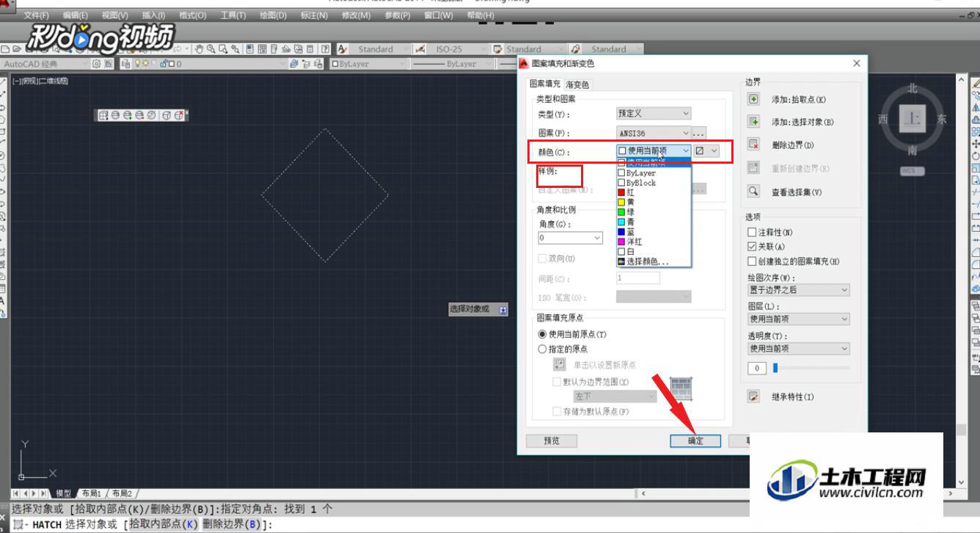Viewport: 980px width, 533px height.
Task: Open the background color dropdown beside Color
Action: [707, 151]
